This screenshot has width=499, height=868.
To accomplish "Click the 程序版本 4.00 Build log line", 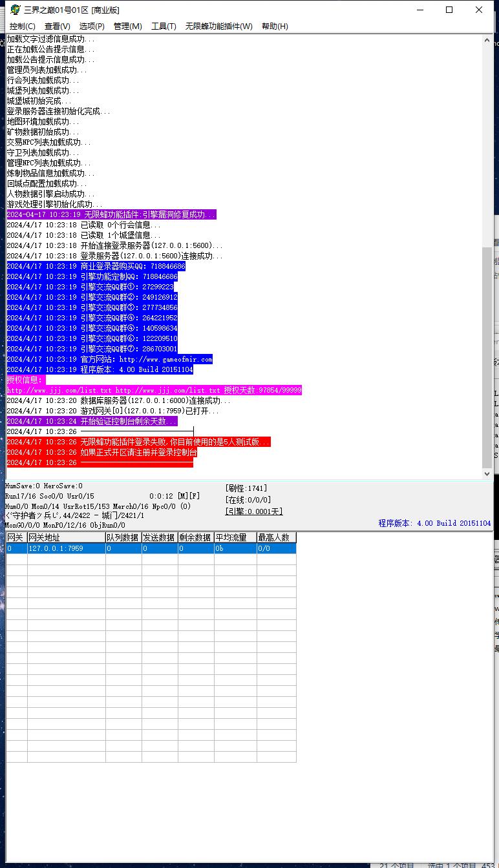I will [100, 369].
